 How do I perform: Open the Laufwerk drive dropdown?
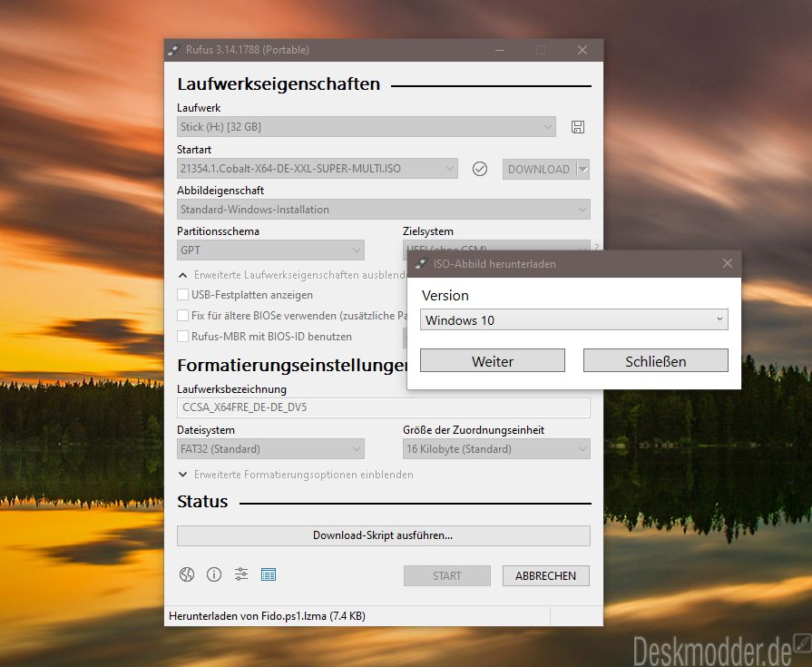tap(367, 127)
